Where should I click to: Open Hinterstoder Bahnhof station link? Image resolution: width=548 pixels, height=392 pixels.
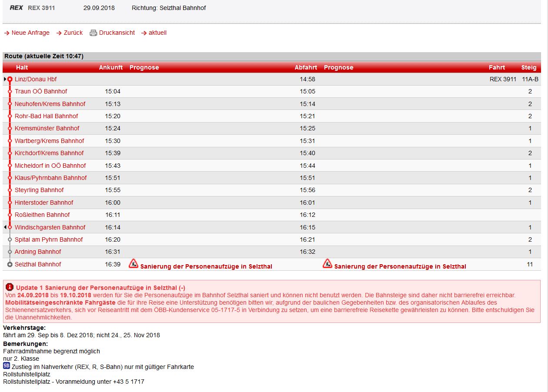tap(44, 203)
